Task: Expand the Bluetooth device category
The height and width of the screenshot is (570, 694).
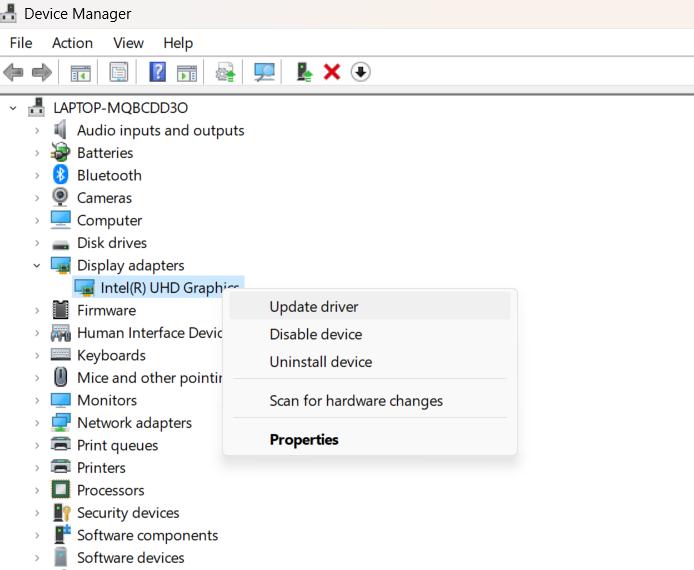Action: coord(37,175)
